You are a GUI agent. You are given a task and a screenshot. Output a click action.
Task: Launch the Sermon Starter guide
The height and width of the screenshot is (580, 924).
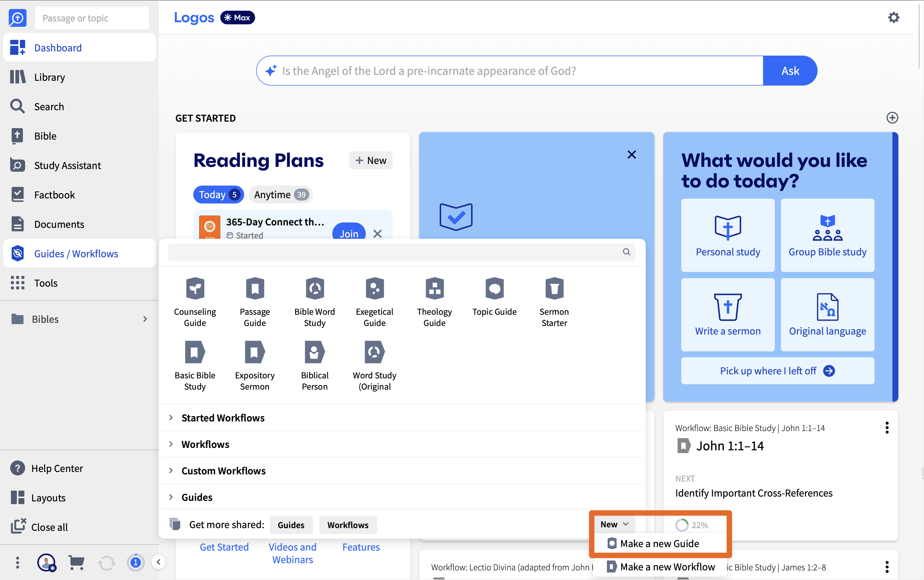pos(554,302)
